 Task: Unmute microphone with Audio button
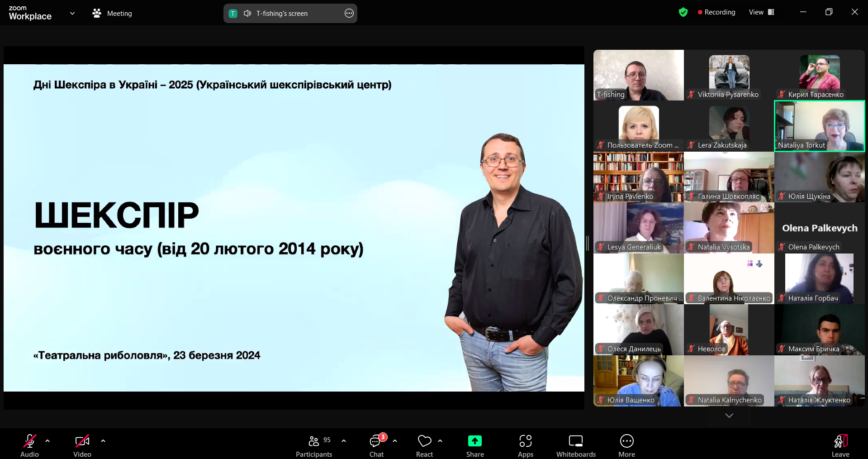30,445
